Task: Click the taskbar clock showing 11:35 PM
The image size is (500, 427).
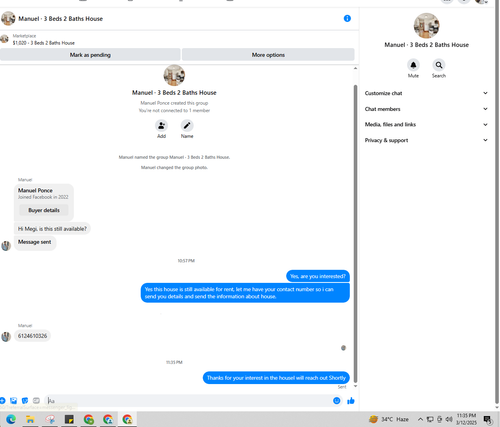Action: [x=466, y=419]
